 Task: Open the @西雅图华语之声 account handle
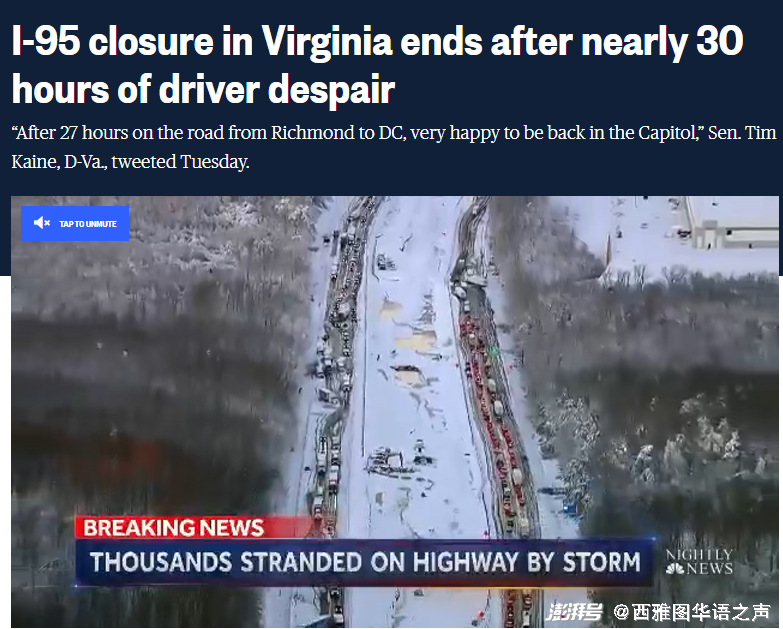pyautogui.click(x=692, y=612)
